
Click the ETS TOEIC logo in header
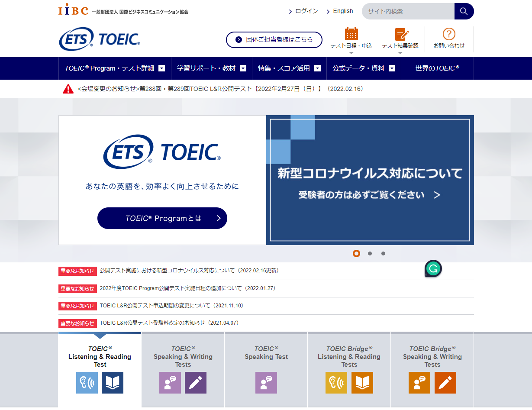pos(100,39)
